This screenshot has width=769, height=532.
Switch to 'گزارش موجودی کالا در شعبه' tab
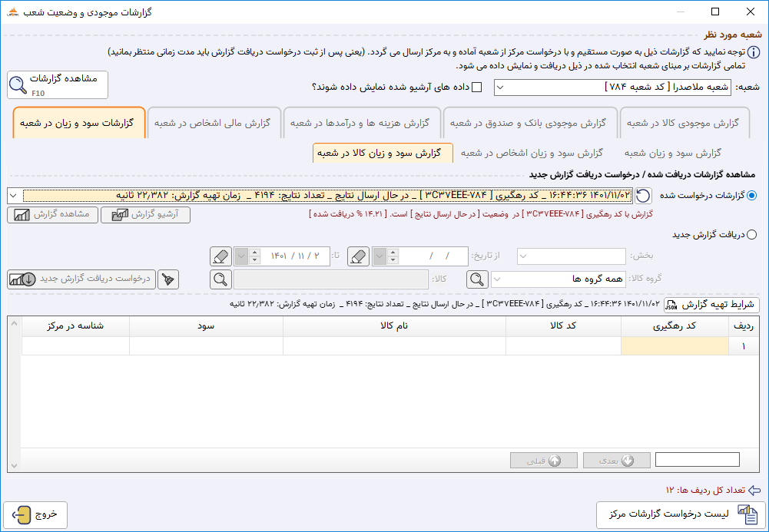[x=684, y=123]
